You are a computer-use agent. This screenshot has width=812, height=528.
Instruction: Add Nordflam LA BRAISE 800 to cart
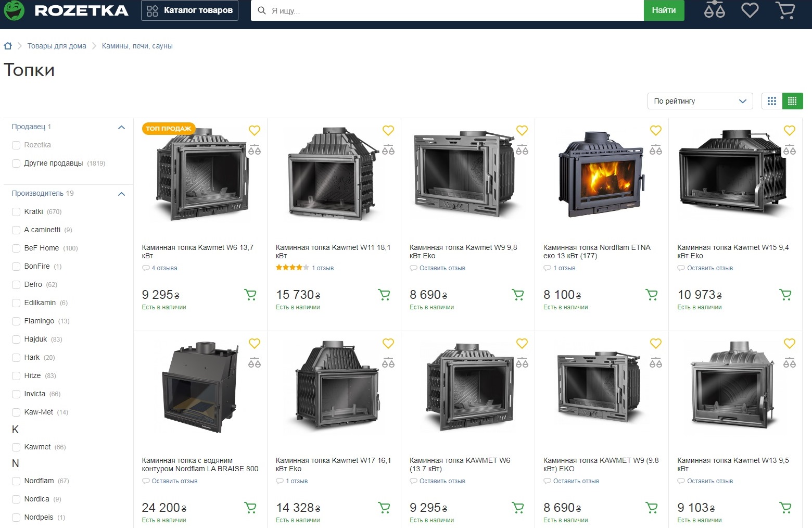pos(250,508)
